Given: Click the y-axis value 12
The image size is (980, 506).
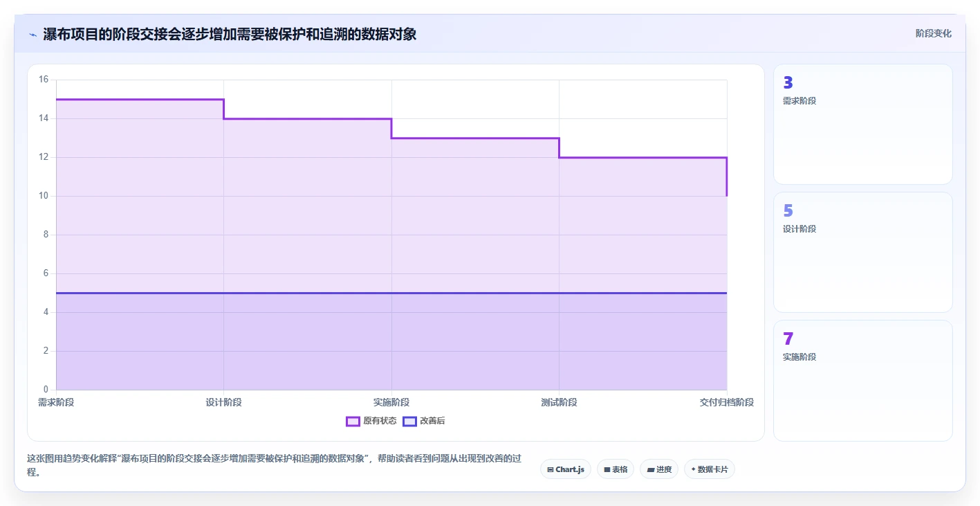Looking at the screenshot, I should pyautogui.click(x=44, y=157).
